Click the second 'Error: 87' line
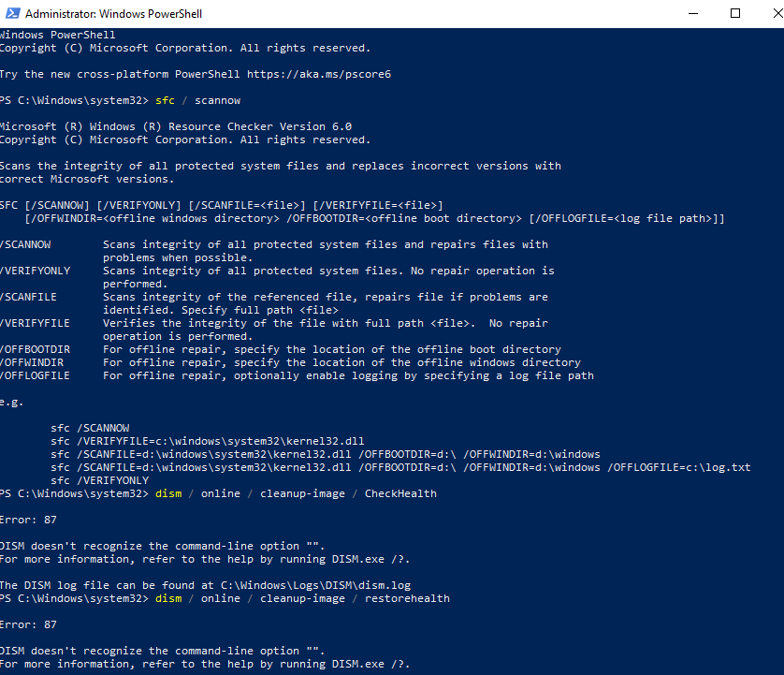Image resolution: width=784 pixels, height=675 pixels. point(28,624)
